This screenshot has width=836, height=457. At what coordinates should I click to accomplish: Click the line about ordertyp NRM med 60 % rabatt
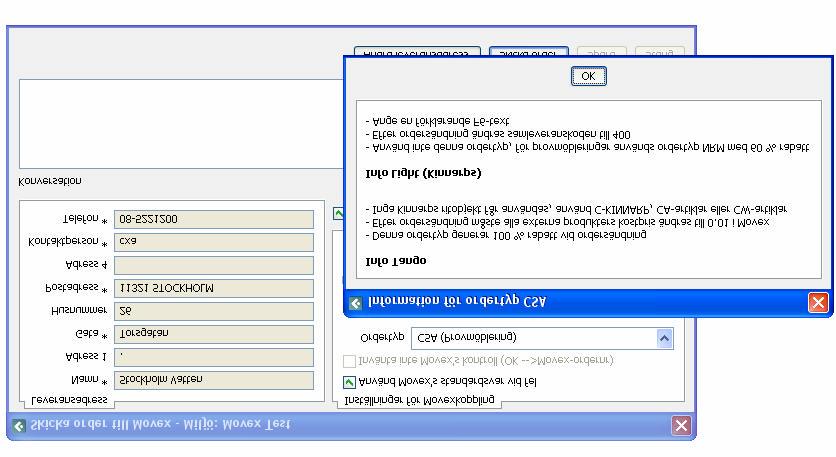click(588, 147)
